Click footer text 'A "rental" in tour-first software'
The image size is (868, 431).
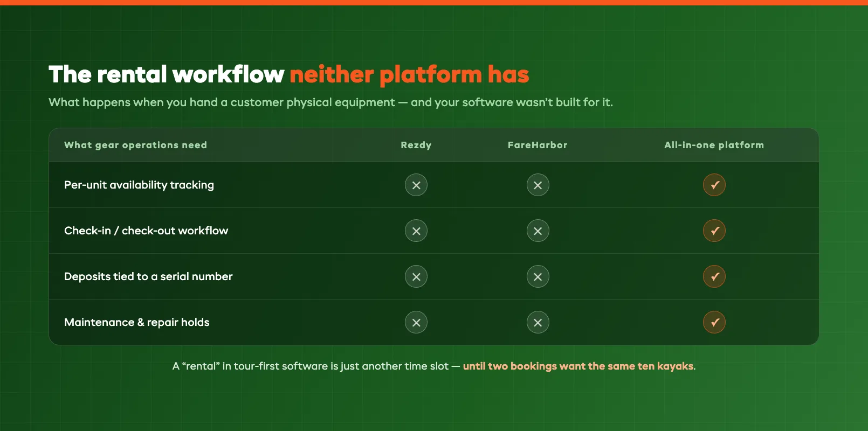pos(251,366)
